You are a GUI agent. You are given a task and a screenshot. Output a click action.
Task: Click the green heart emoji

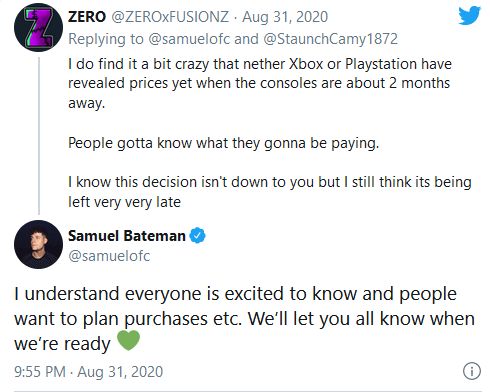129,340
